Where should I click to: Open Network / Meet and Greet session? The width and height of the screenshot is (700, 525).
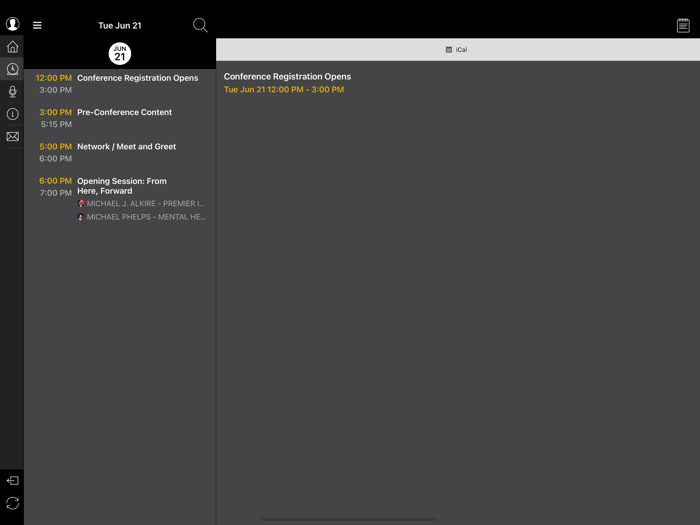(120, 152)
